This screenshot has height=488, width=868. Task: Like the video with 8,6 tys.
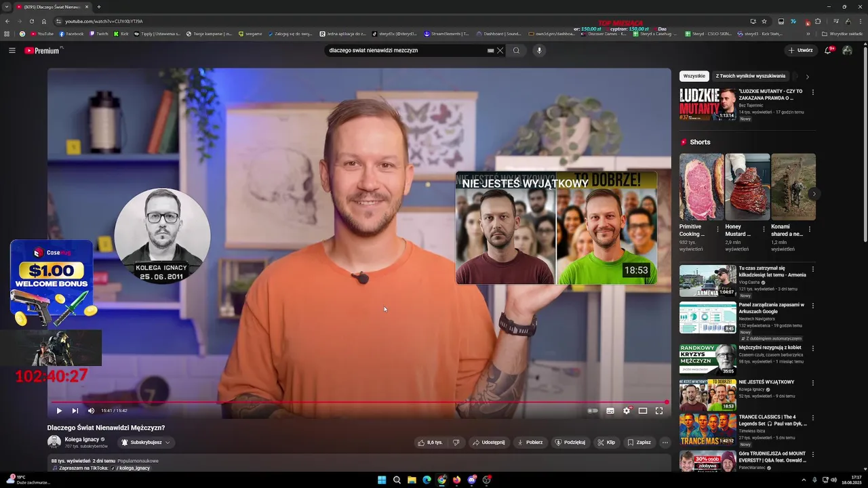430,442
